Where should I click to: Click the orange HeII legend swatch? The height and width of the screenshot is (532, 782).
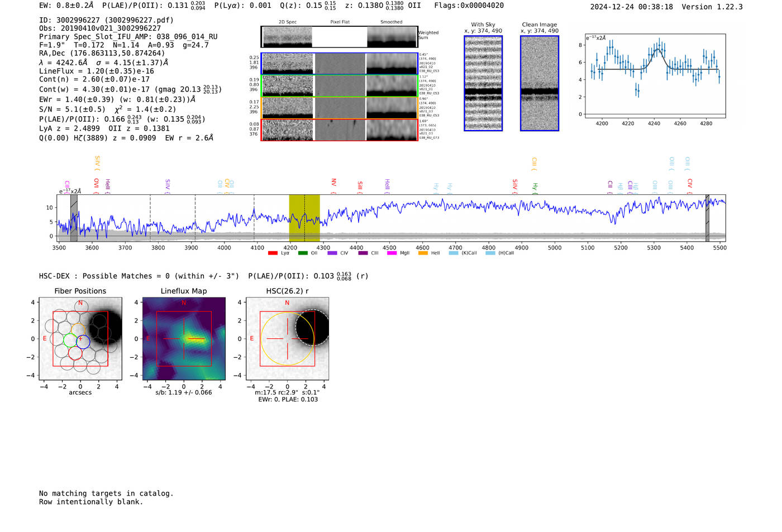point(423,253)
